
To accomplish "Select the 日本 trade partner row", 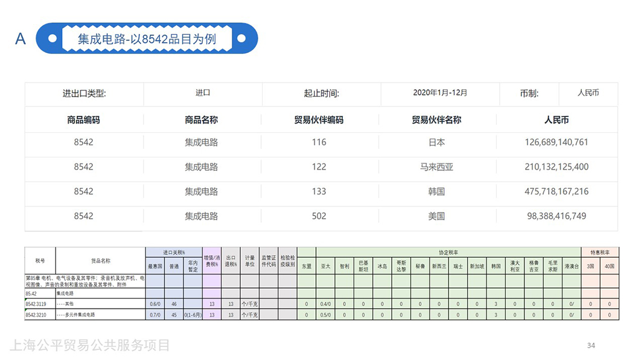I will point(436,142).
